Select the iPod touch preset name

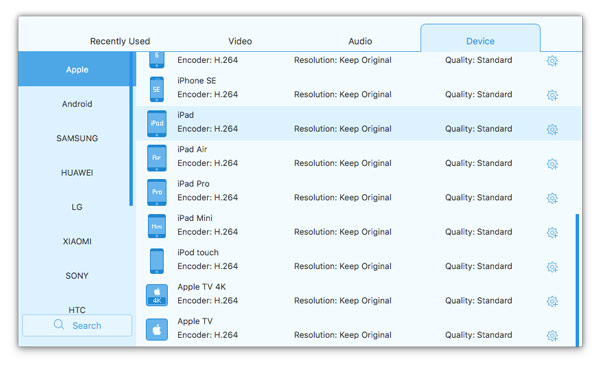[x=197, y=253]
